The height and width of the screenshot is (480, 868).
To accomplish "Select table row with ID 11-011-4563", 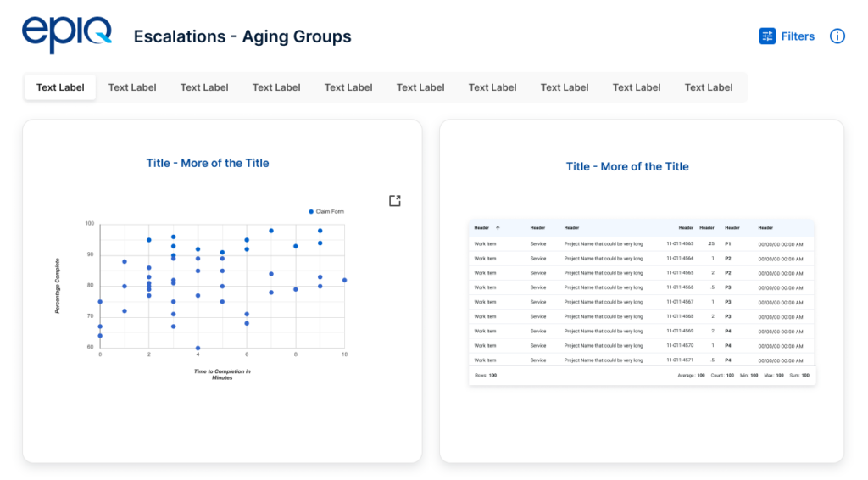I will click(642, 243).
